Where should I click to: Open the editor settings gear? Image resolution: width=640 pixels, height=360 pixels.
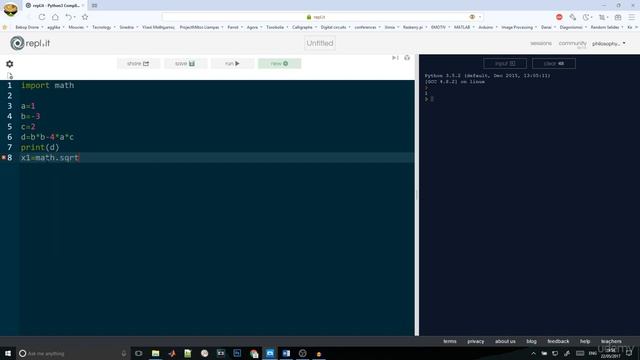pyautogui.click(x=9, y=64)
